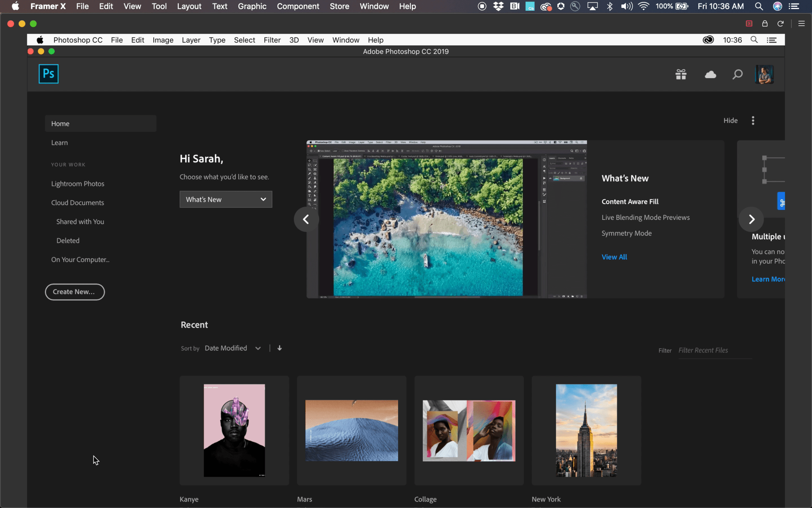Open Photoshop Filter menu
Screen dimensions: 812x508
click(272, 40)
